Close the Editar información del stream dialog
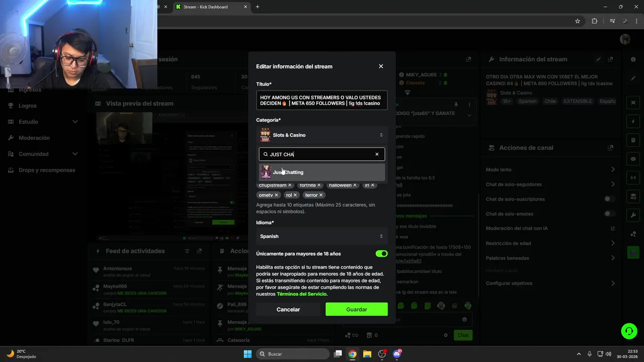 point(381,66)
